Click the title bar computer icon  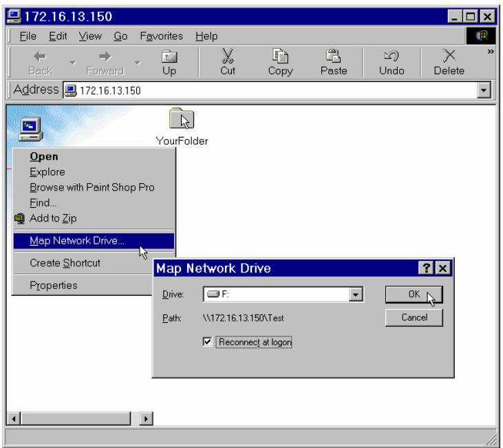pos(14,16)
